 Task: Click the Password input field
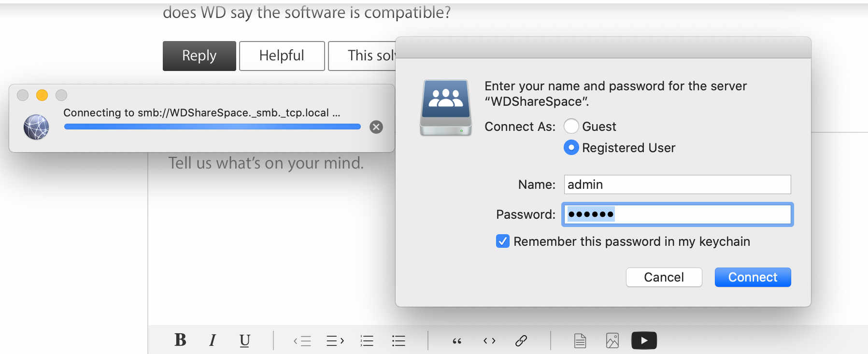[x=677, y=214]
